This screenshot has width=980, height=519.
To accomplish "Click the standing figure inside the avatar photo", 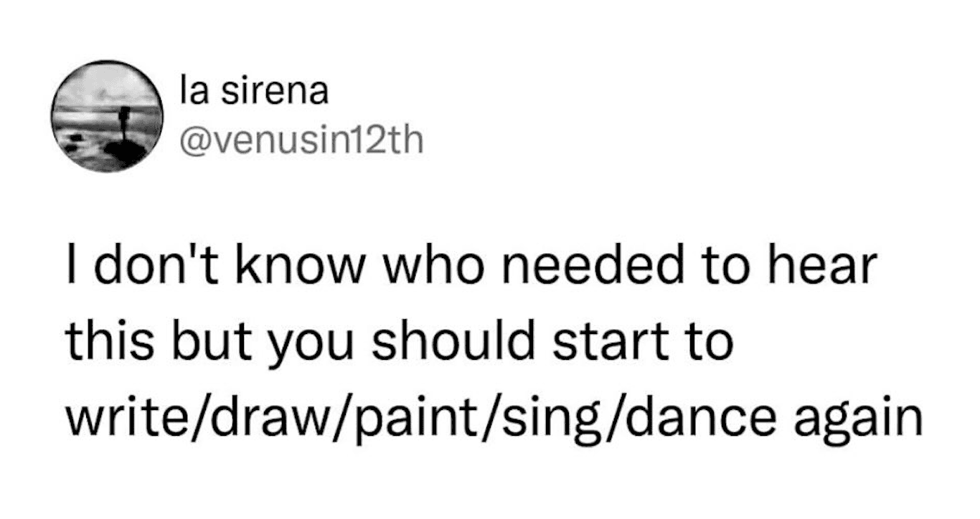I will click(124, 122).
